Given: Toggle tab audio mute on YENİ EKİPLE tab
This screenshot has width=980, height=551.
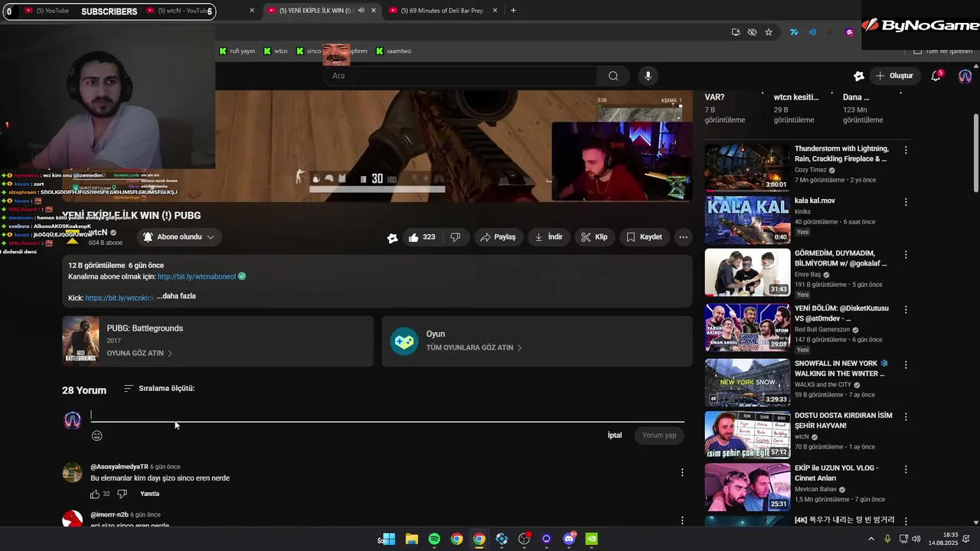Looking at the screenshot, I should tap(361, 11).
